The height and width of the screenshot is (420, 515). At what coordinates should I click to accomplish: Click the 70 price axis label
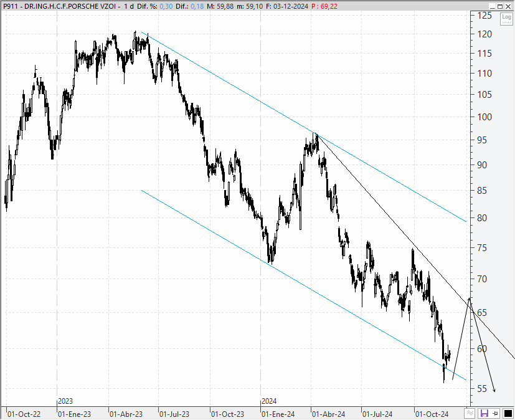(x=482, y=279)
